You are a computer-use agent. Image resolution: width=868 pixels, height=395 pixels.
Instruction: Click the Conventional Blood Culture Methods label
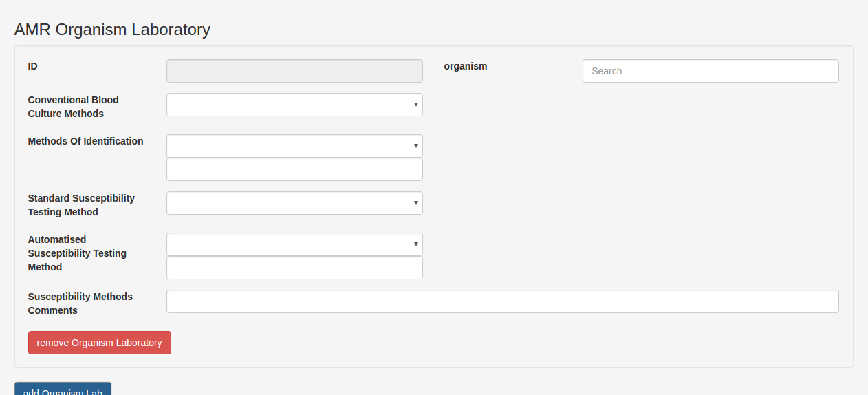click(74, 107)
